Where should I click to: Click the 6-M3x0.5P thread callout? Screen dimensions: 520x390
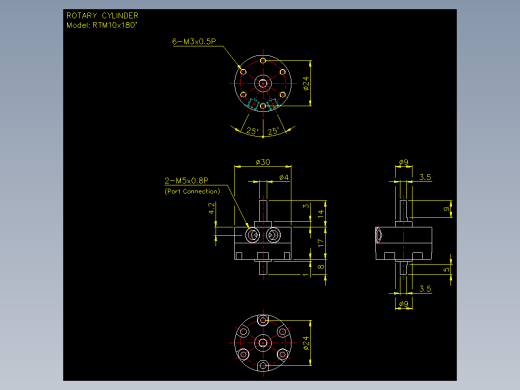[x=194, y=42]
